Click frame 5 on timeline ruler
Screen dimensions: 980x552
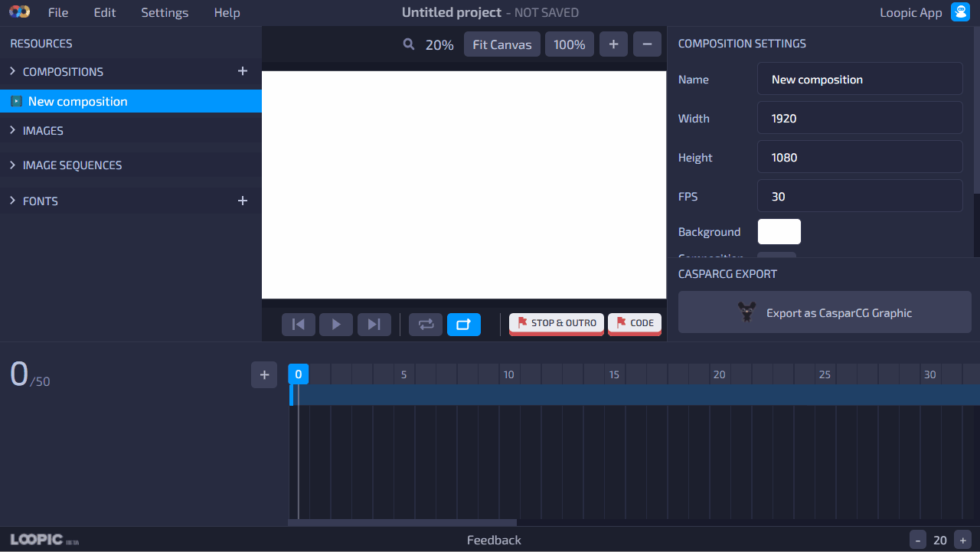[x=403, y=374]
